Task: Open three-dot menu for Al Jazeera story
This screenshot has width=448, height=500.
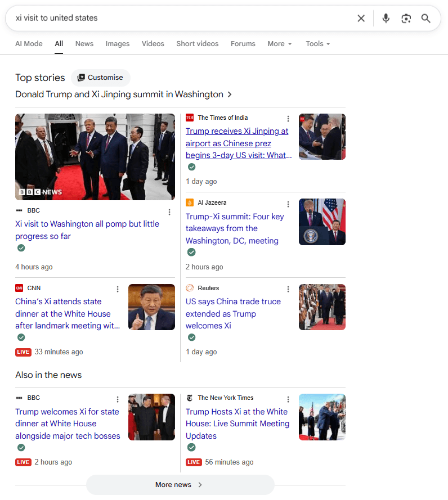Action: (288, 204)
